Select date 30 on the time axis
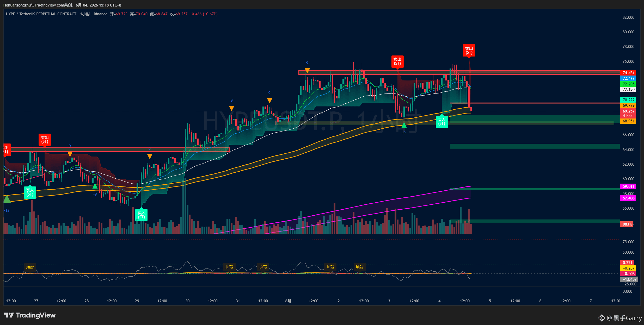The width and height of the screenshot is (644, 325). coord(187,301)
